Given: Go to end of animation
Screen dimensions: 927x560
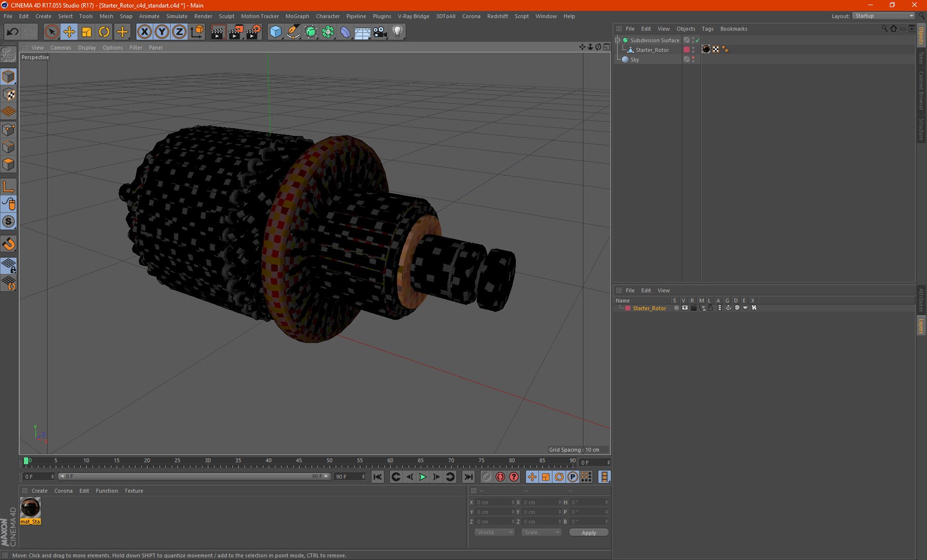Looking at the screenshot, I should pyautogui.click(x=468, y=477).
